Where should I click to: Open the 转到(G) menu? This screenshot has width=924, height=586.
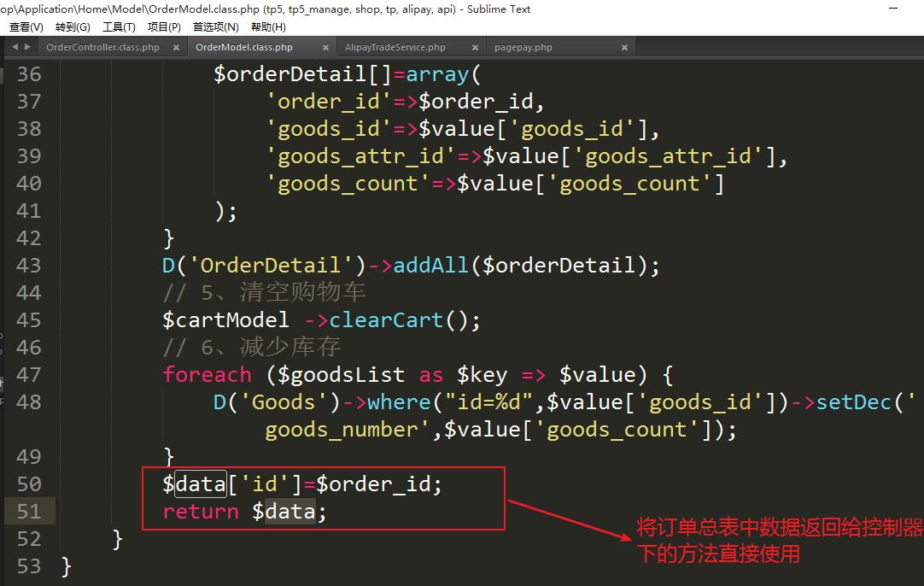tap(73, 26)
